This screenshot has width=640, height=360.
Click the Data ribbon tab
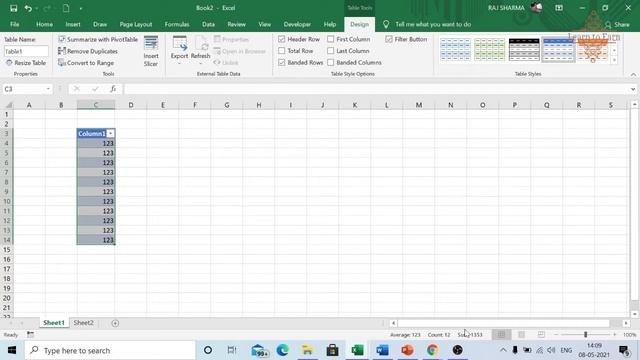pyautogui.click(x=208, y=24)
